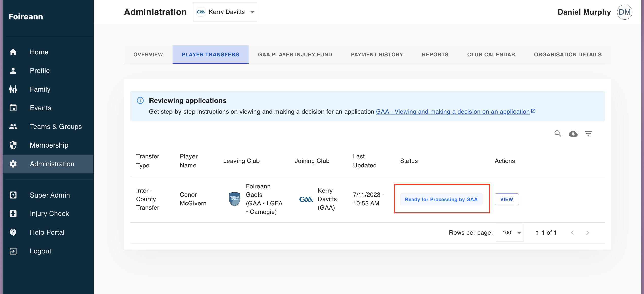Click the 1-1 of 1 pagination text
Image resolution: width=644 pixels, height=294 pixels.
pyautogui.click(x=546, y=233)
